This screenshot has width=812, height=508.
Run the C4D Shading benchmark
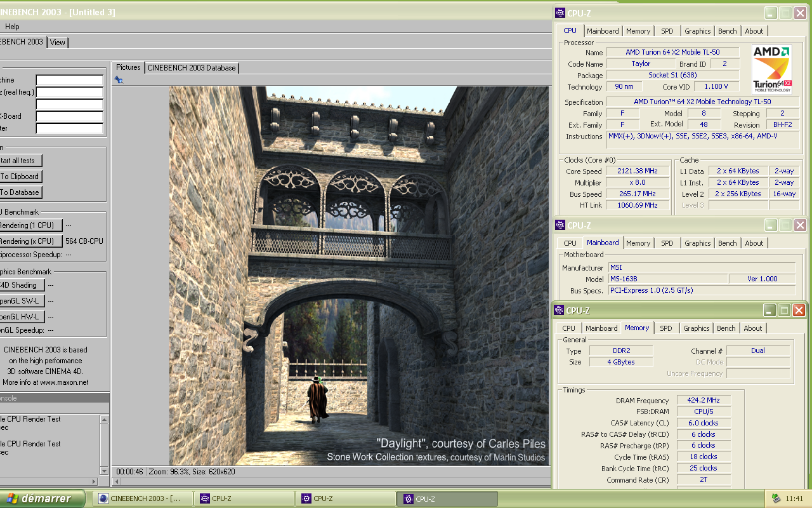click(x=22, y=285)
